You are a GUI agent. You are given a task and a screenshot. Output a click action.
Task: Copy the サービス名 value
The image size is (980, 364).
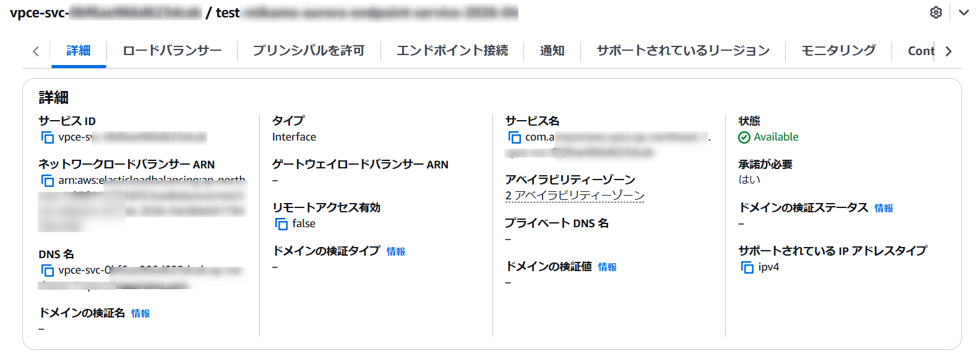(x=514, y=137)
